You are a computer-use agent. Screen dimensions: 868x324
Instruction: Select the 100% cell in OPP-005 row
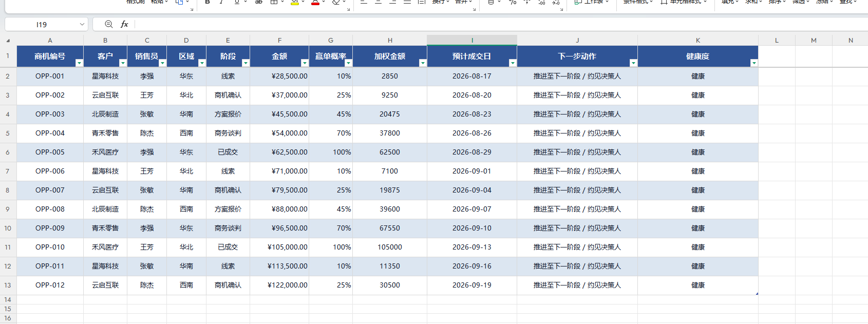click(x=331, y=152)
